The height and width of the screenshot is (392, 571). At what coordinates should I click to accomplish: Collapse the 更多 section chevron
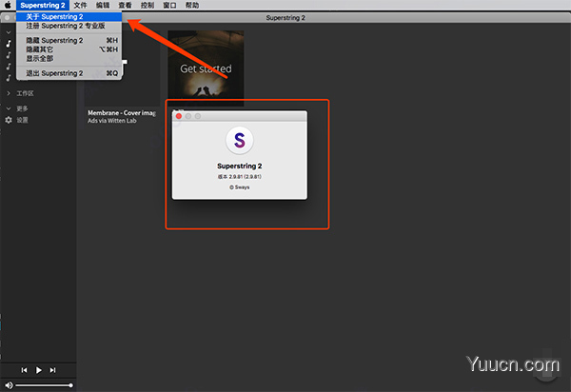(x=9, y=108)
